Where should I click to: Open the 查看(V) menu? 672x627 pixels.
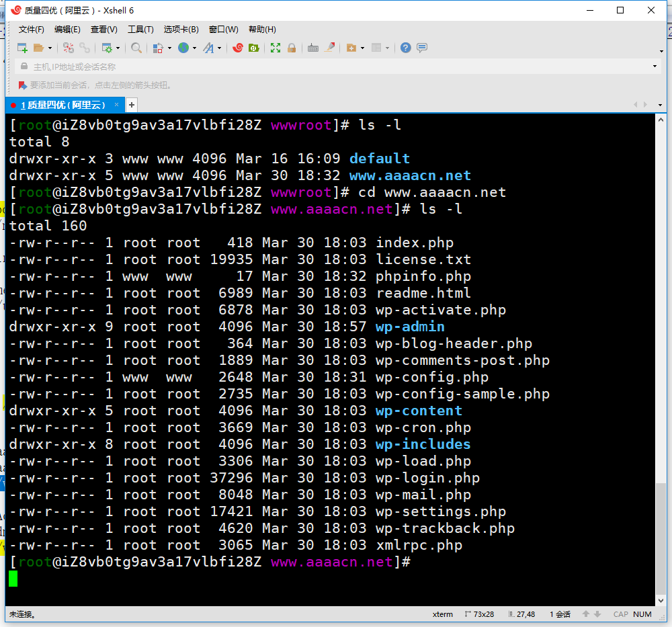pos(103,30)
